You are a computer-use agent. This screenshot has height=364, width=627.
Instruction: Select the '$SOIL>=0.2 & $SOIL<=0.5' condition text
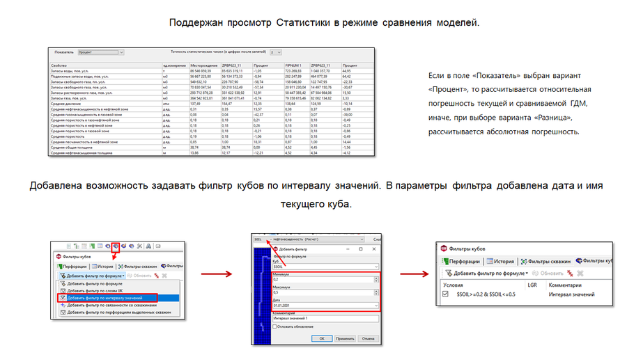pos(486,294)
